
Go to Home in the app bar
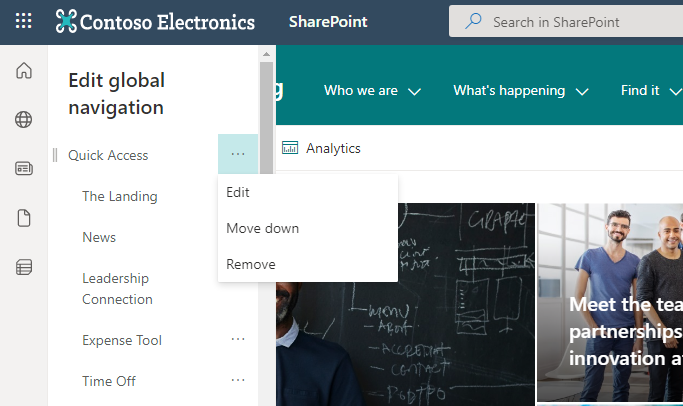click(x=24, y=70)
